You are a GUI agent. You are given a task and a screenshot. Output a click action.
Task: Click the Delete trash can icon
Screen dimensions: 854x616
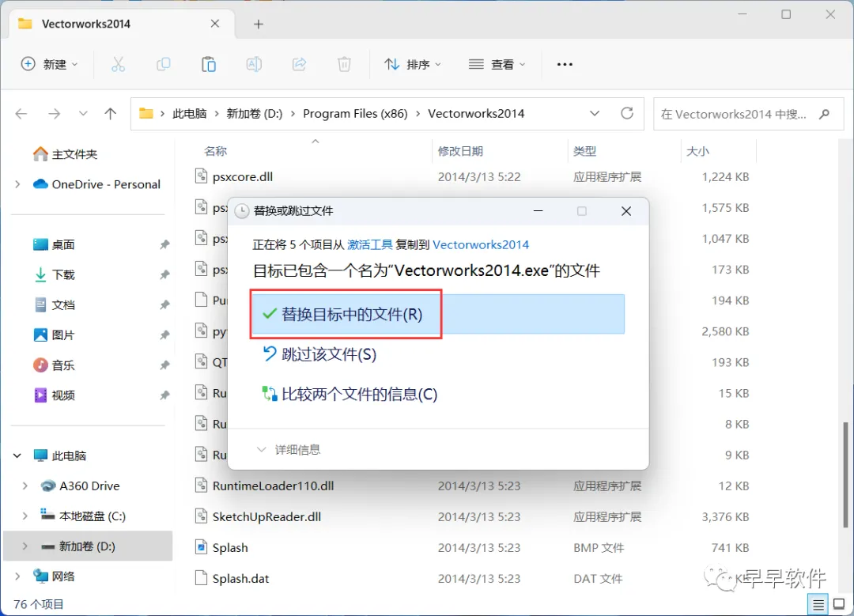click(x=344, y=64)
